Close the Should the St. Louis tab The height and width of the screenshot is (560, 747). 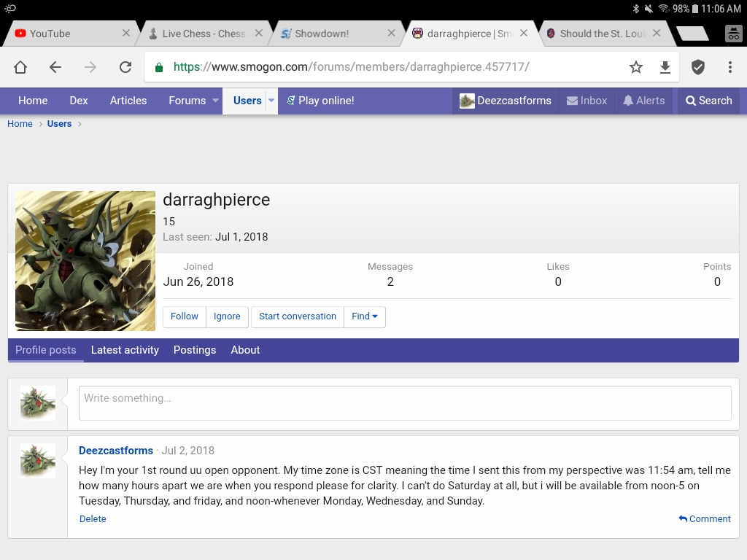pyautogui.click(x=657, y=33)
